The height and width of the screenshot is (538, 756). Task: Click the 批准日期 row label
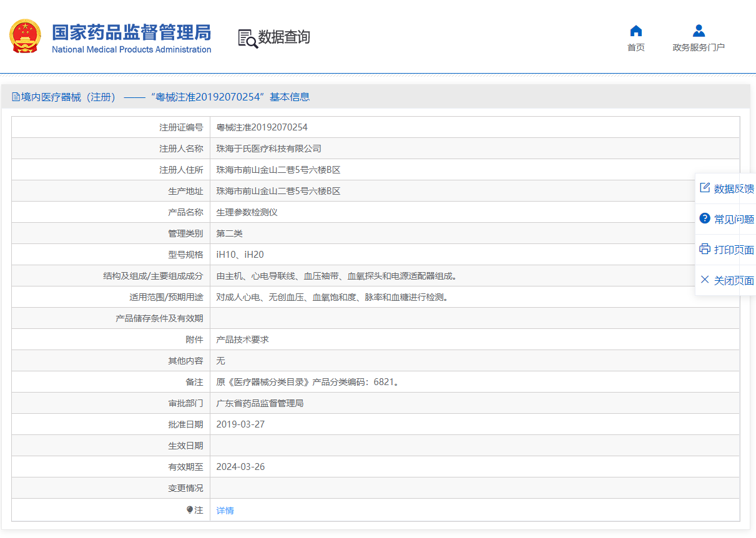pyautogui.click(x=186, y=424)
